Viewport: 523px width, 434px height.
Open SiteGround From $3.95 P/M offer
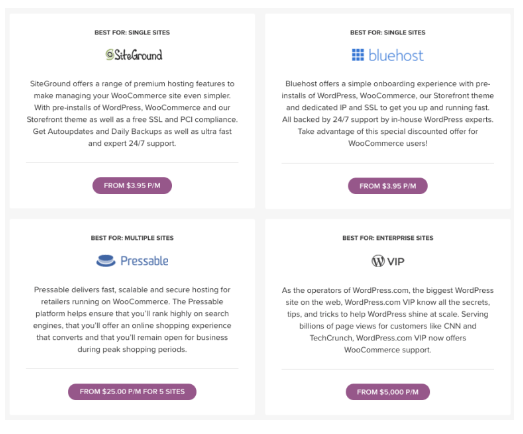132,185
